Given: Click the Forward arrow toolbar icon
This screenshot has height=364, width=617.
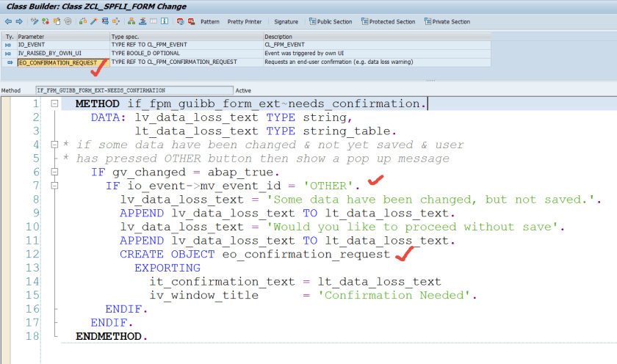Looking at the screenshot, I should [18, 22].
